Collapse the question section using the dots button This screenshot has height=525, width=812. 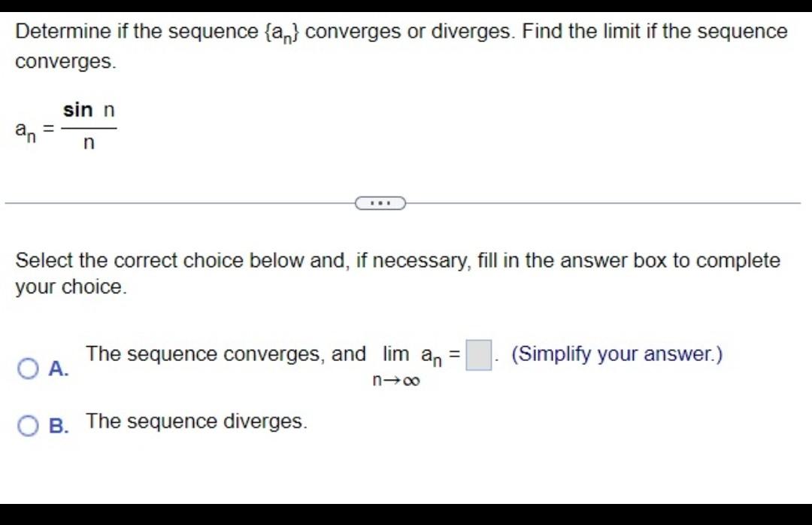pyautogui.click(x=381, y=202)
